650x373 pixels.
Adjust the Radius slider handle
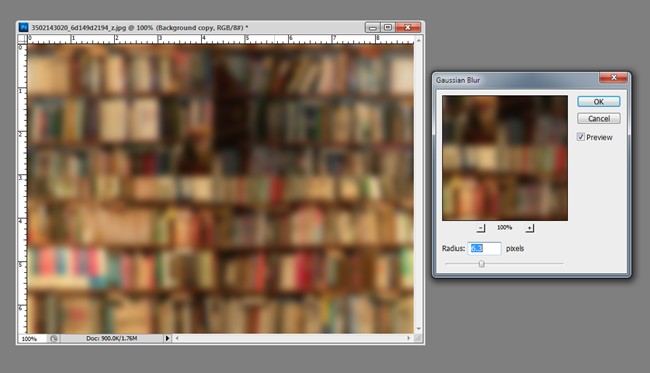[481, 264]
